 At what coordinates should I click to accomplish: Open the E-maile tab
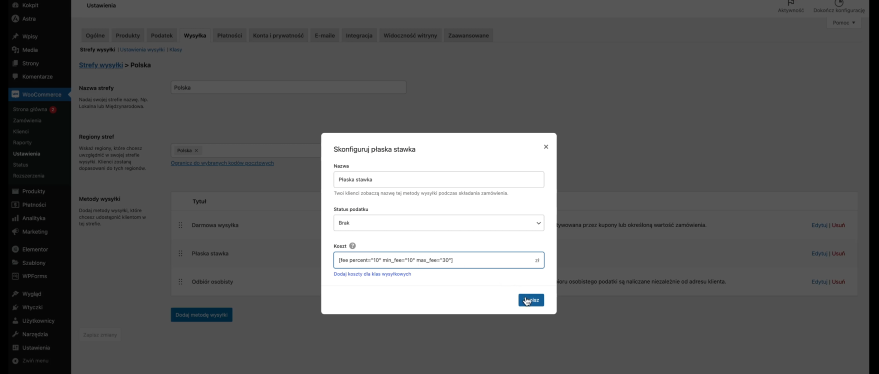tap(325, 35)
